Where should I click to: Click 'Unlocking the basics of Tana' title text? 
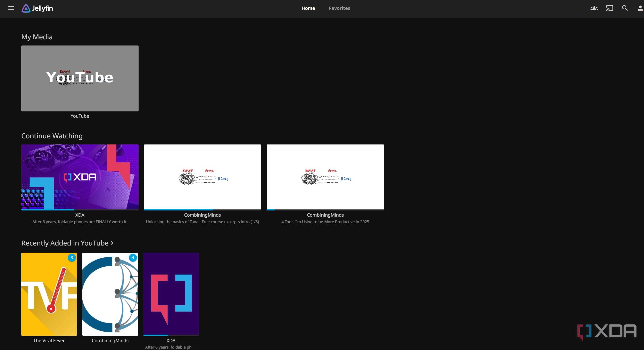click(x=202, y=222)
